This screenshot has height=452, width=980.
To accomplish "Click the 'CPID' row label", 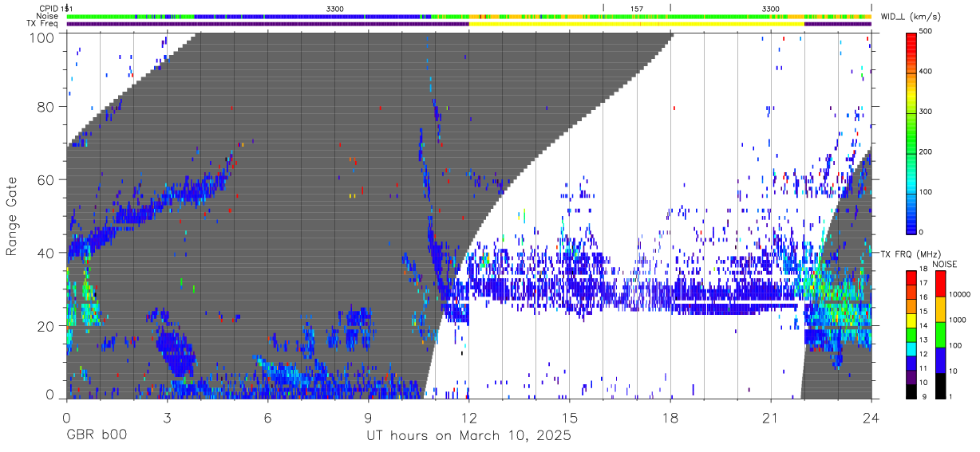I will tap(48, 8).
